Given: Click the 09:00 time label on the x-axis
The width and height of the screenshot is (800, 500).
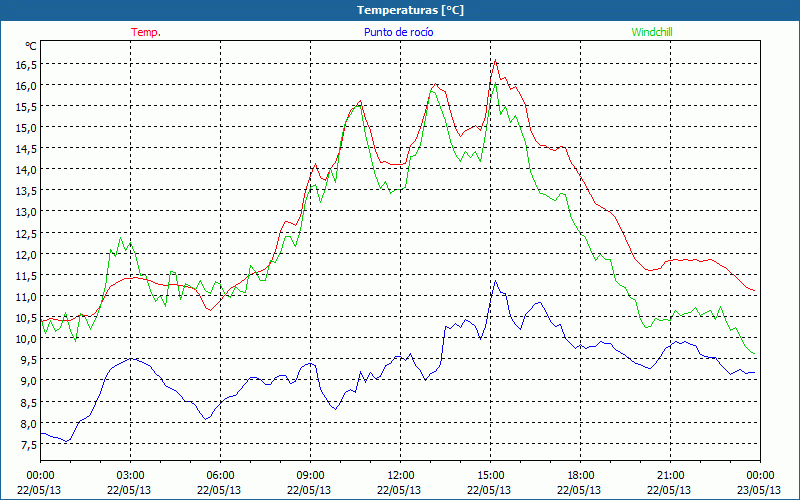Looking at the screenshot, I should point(310,476).
